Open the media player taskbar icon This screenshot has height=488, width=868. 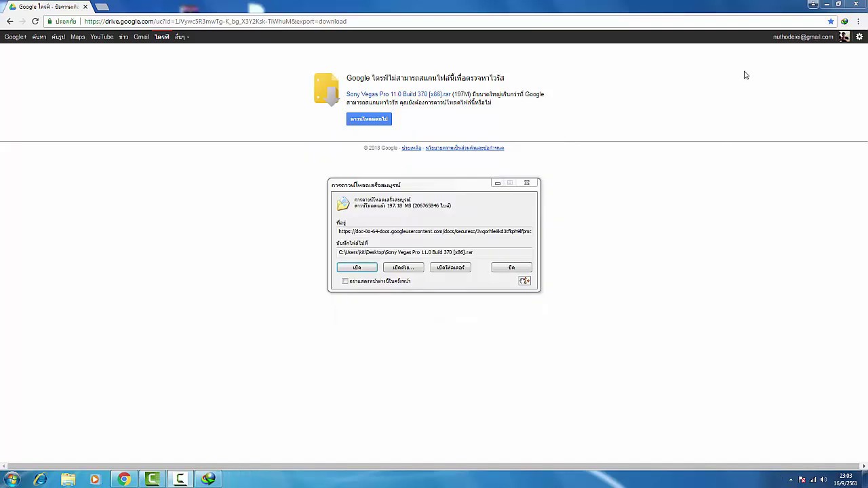pos(95,479)
